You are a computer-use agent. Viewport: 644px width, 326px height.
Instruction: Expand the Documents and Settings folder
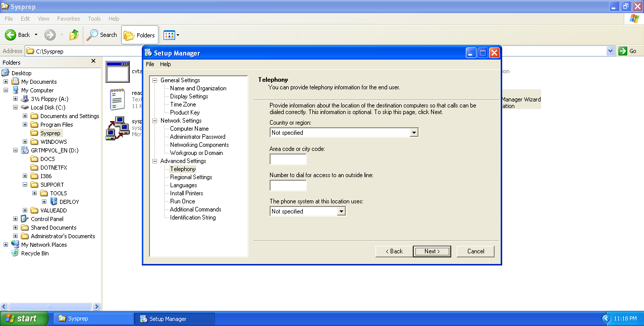[x=25, y=116]
